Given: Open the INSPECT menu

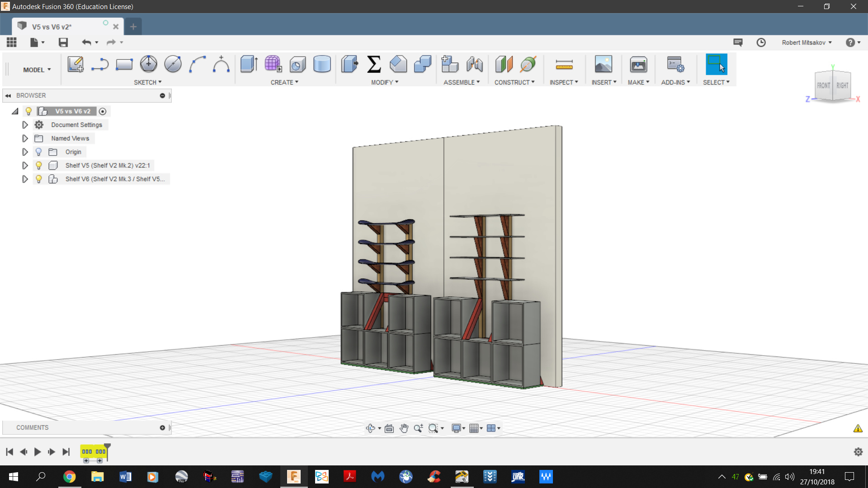Looking at the screenshot, I should (x=564, y=82).
